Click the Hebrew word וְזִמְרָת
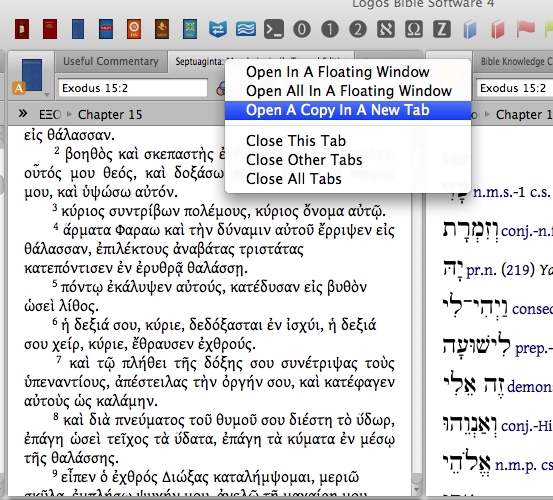This screenshot has width=553, height=500. click(470, 230)
